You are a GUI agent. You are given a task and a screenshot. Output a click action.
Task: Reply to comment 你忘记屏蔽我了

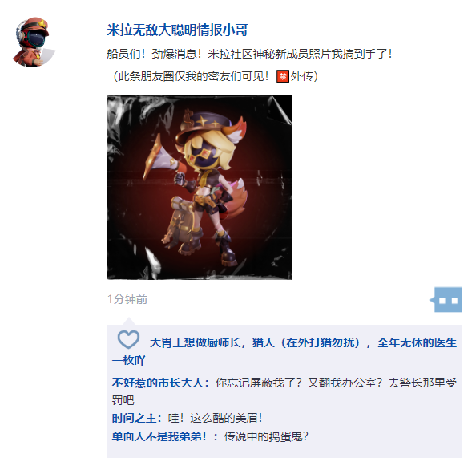pyautogui.click(x=284, y=391)
